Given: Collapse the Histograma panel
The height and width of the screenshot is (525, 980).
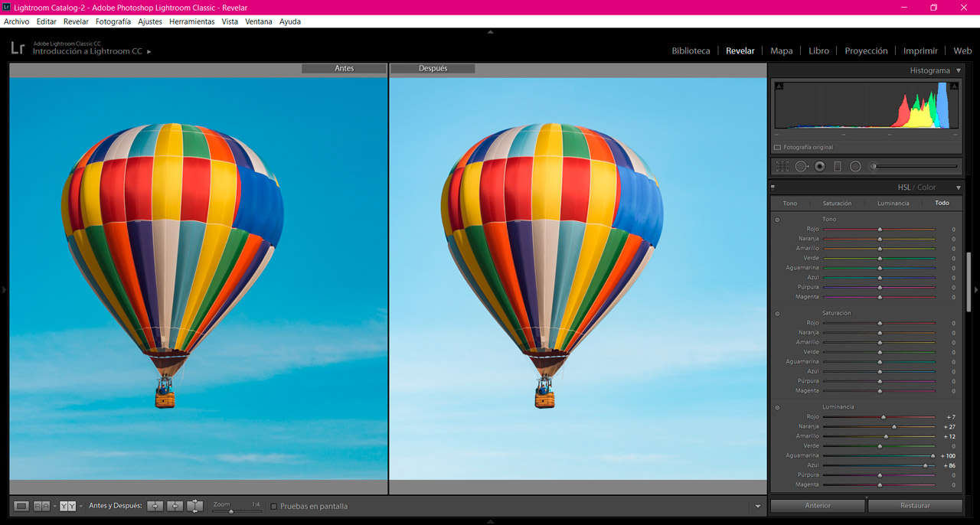Looking at the screenshot, I should (x=957, y=70).
